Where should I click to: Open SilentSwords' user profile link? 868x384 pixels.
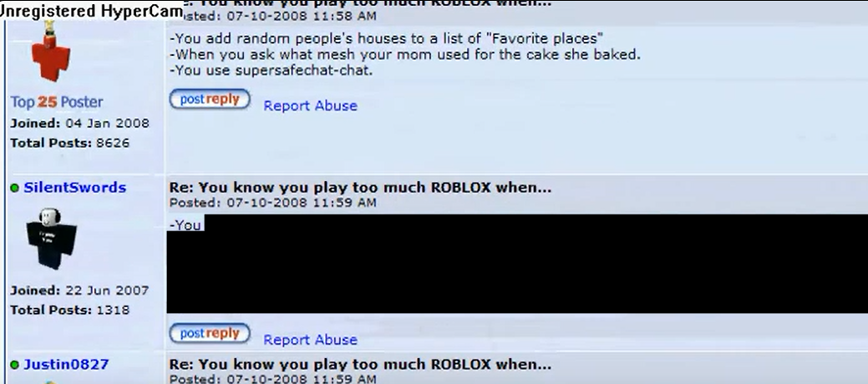tap(74, 188)
